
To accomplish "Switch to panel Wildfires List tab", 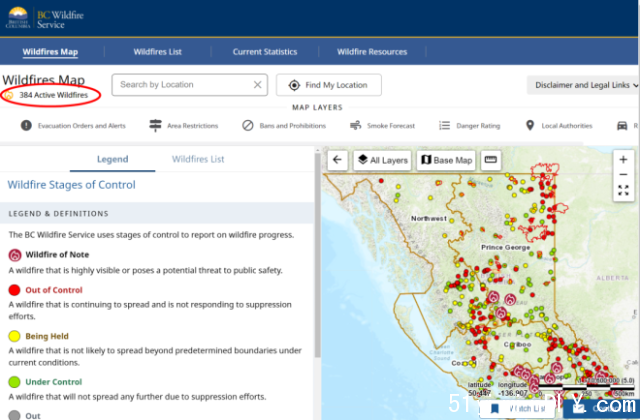I will [x=198, y=159].
